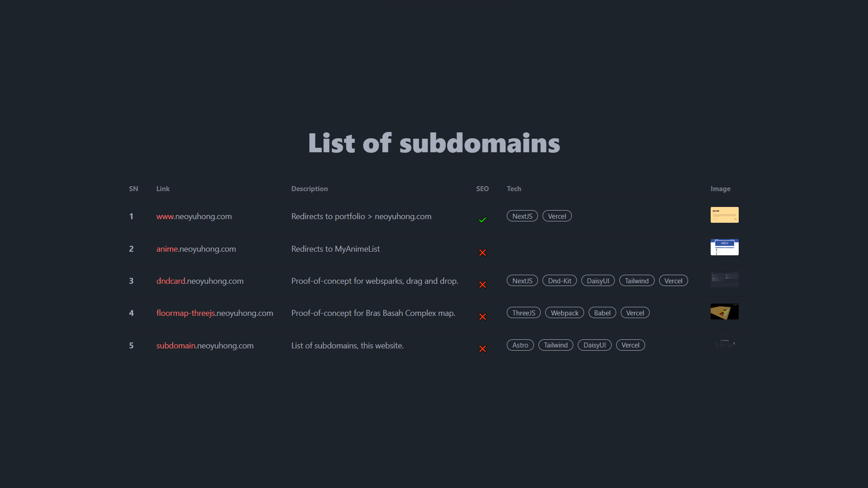Click the Tech column header

click(514, 188)
